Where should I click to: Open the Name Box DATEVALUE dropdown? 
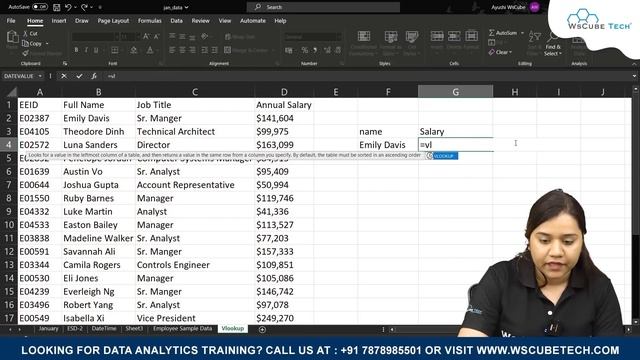(x=40, y=76)
